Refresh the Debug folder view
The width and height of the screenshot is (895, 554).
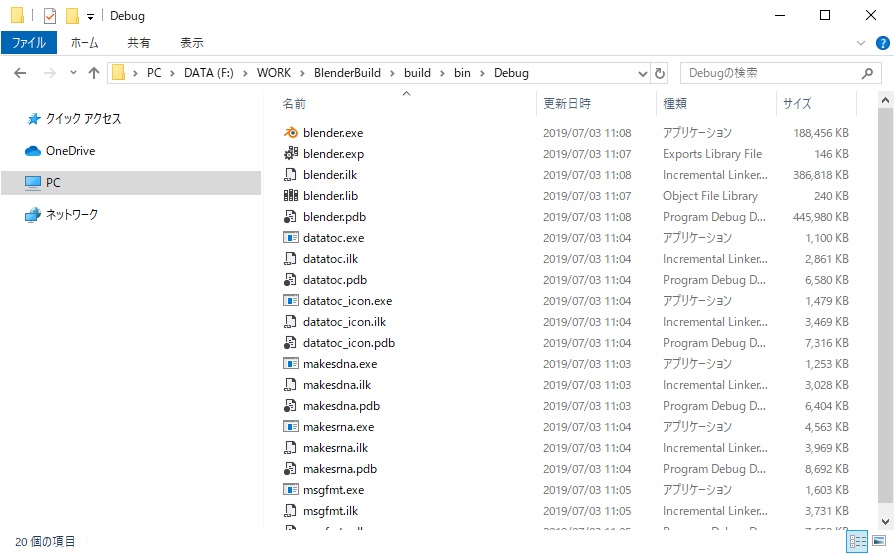click(660, 73)
